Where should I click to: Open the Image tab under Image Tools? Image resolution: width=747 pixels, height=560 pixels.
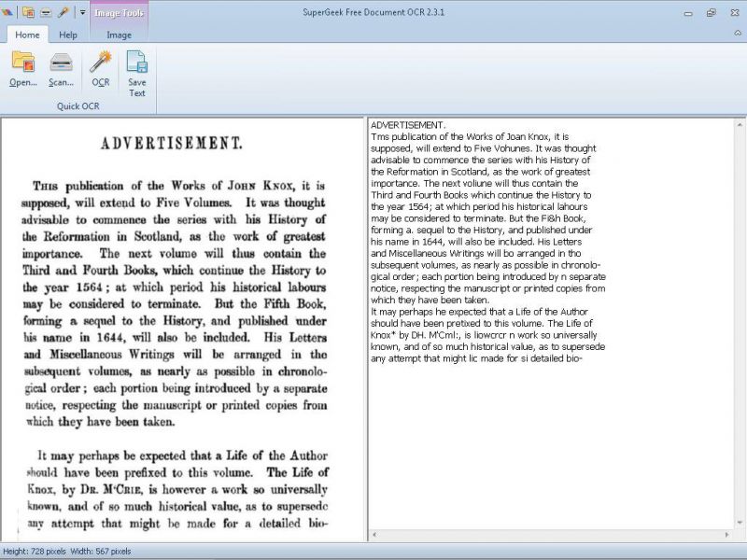coord(120,35)
